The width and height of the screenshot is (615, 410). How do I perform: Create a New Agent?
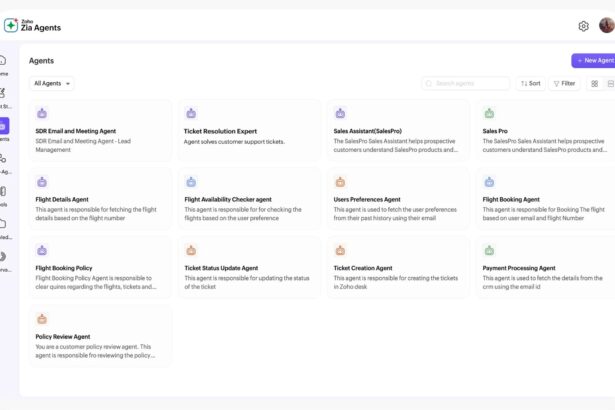[x=594, y=60]
